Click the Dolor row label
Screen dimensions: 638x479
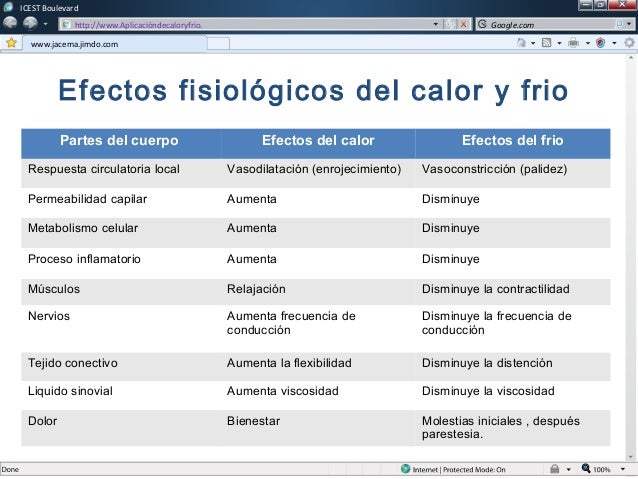tap(42, 421)
